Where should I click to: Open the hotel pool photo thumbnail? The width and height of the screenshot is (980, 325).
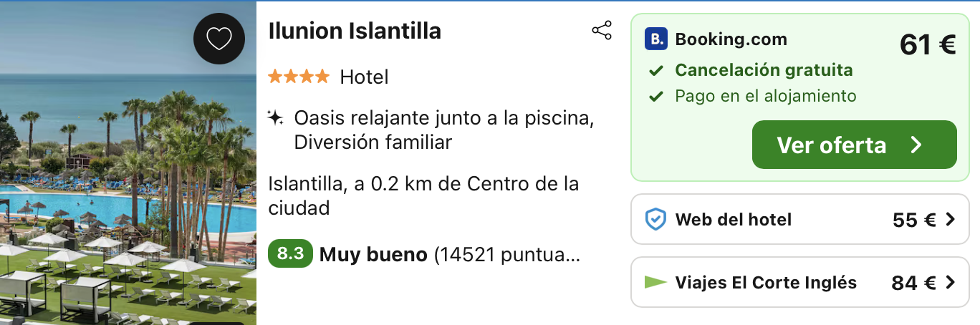(x=128, y=163)
